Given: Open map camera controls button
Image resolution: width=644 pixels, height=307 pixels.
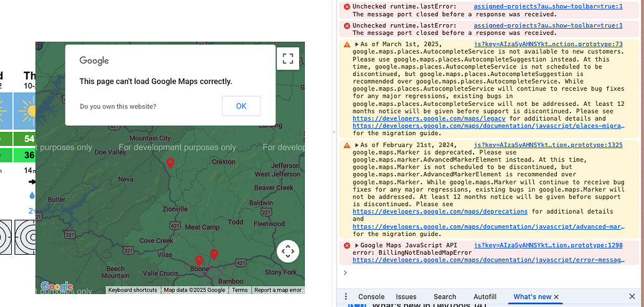Looking at the screenshot, I should click(x=288, y=251).
